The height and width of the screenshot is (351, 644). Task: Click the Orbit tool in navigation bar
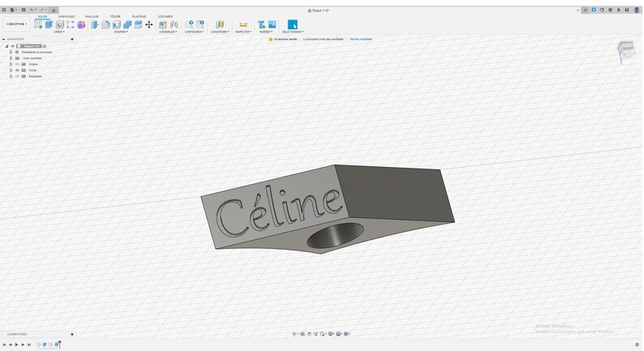[294, 334]
